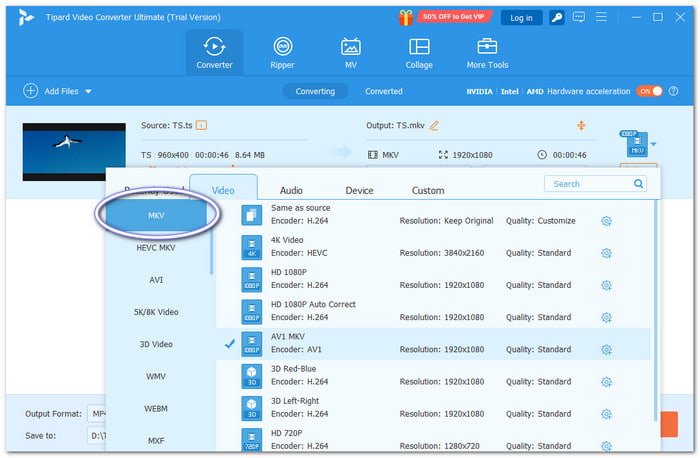Open More Tools toolbox

coord(488,52)
